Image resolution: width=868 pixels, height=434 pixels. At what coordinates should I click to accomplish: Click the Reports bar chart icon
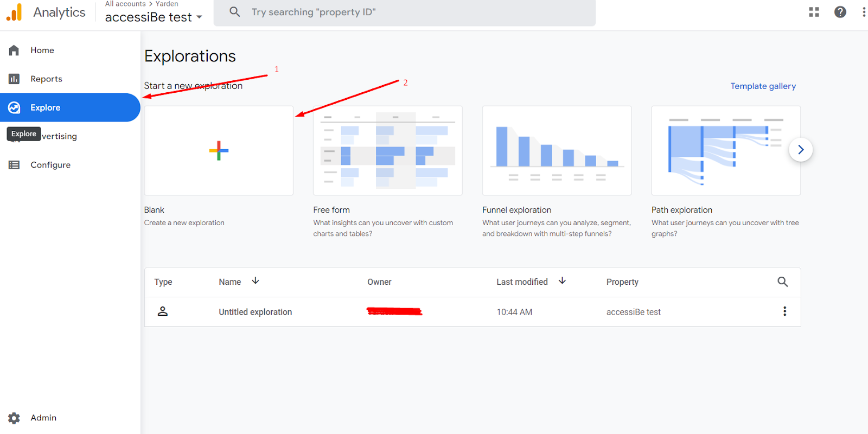point(14,79)
